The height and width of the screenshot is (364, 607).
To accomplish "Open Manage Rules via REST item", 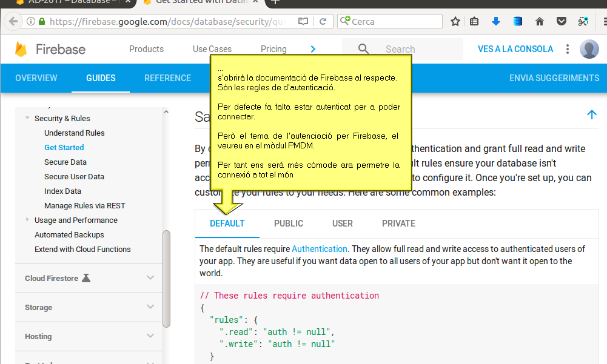I will [x=84, y=205].
